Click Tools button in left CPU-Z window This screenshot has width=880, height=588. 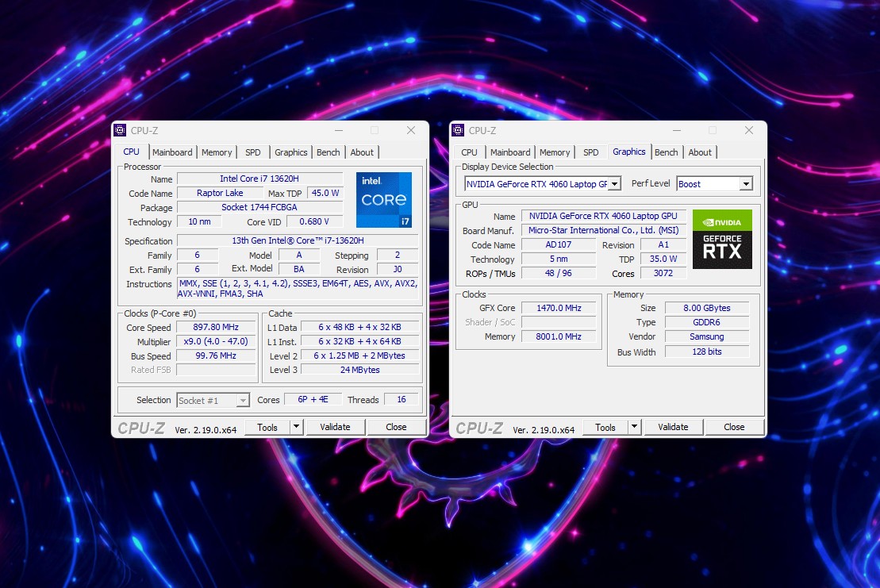tap(267, 427)
